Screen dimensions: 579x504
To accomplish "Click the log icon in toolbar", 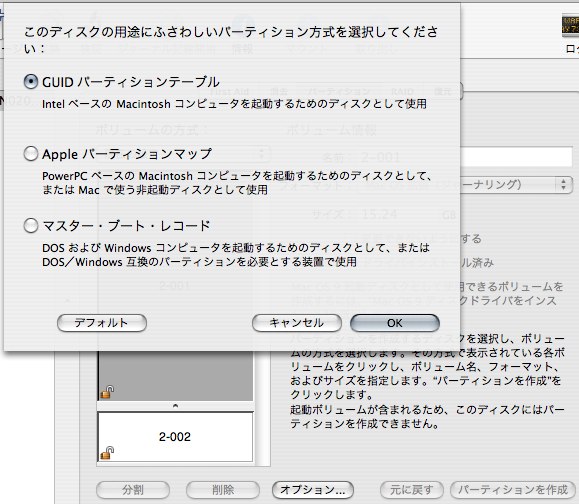I will (x=571, y=26).
